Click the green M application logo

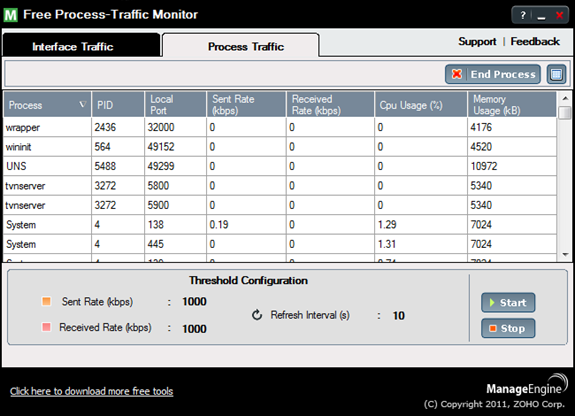(x=11, y=15)
